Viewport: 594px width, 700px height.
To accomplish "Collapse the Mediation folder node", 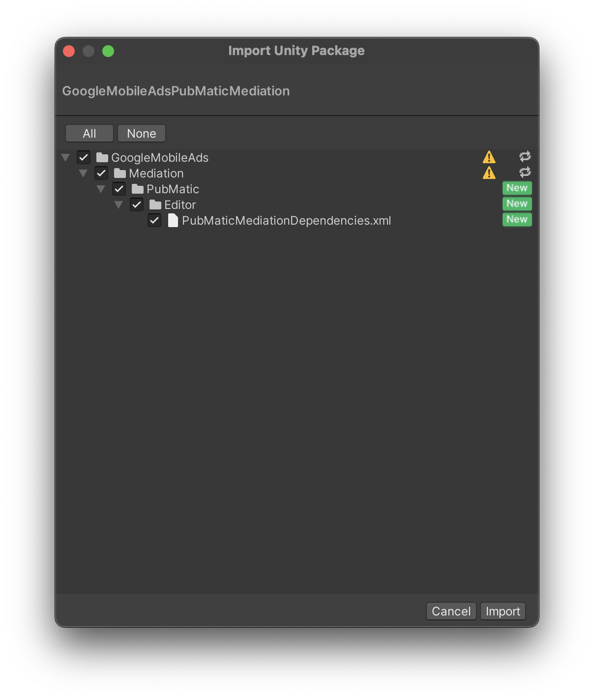I will point(83,173).
